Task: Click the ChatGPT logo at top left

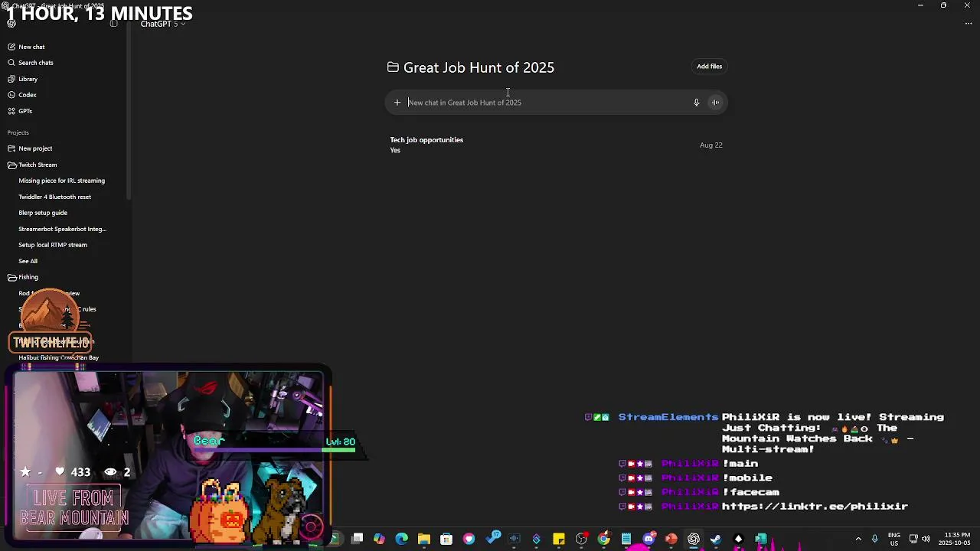Action: click(x=11, y=24)
